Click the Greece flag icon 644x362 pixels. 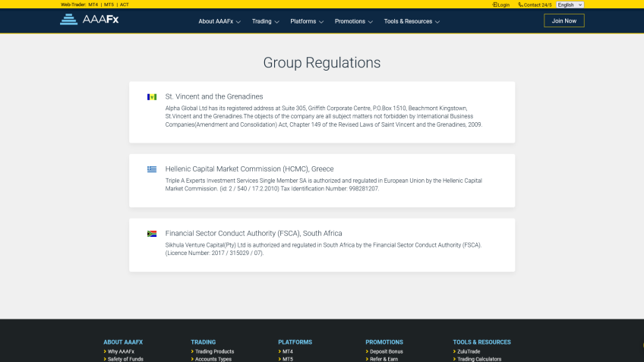[x=152, y=169]
